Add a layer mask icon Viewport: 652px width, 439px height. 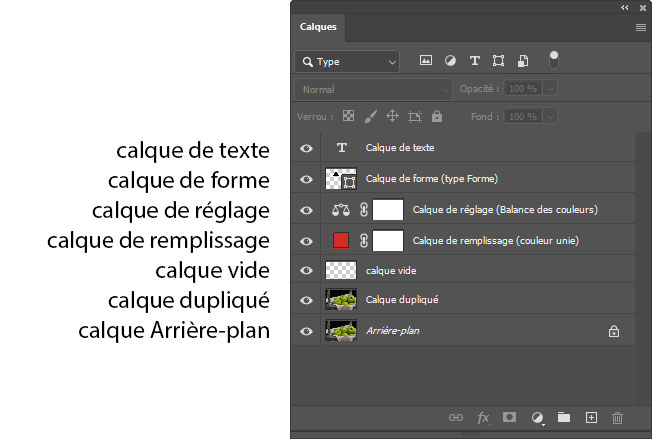[509, 417]
